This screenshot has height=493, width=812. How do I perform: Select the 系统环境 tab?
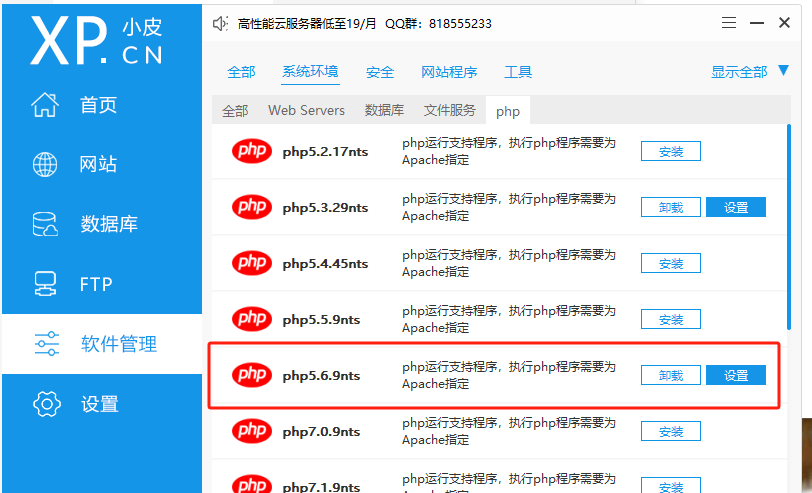pos(310,71)
